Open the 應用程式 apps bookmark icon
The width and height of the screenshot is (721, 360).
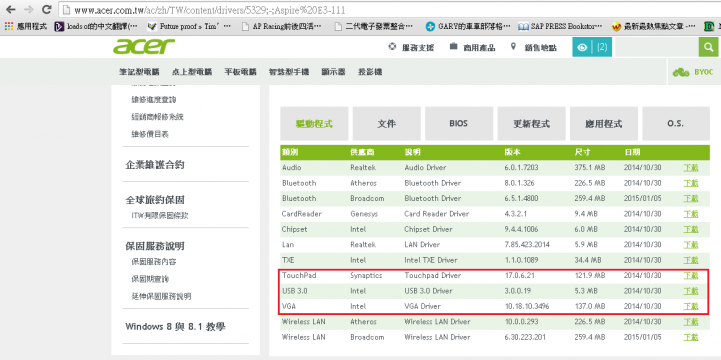click(26, 27)
